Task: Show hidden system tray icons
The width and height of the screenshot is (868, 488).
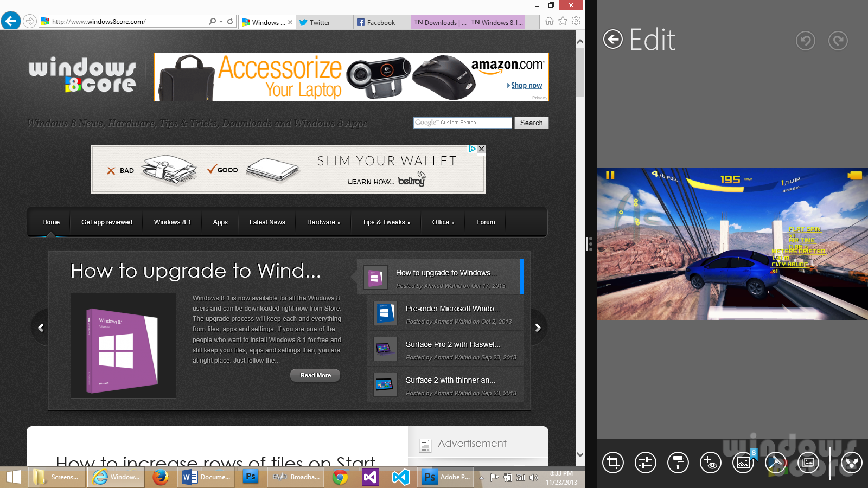Action: [481, 478]
